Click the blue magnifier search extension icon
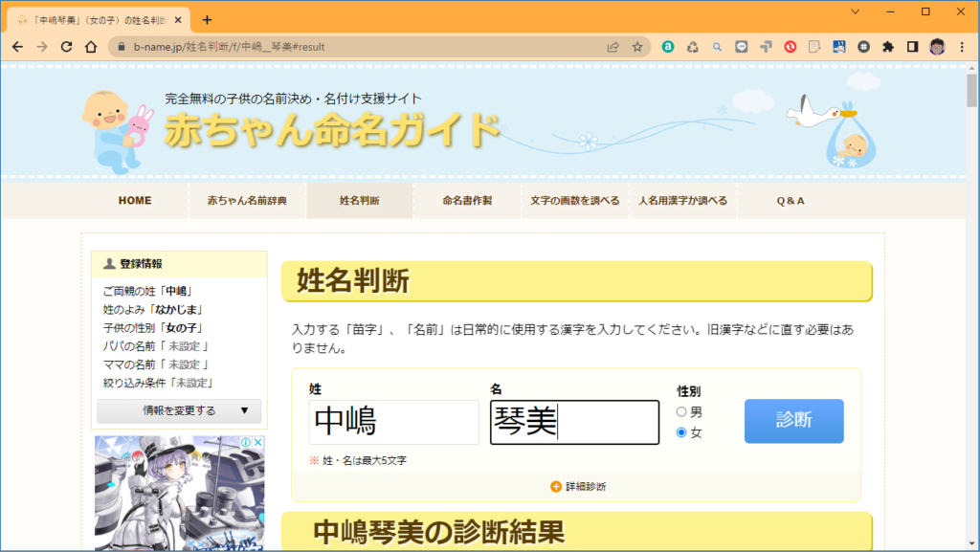Viewport: 980px width, 552px height. point(717,46)
